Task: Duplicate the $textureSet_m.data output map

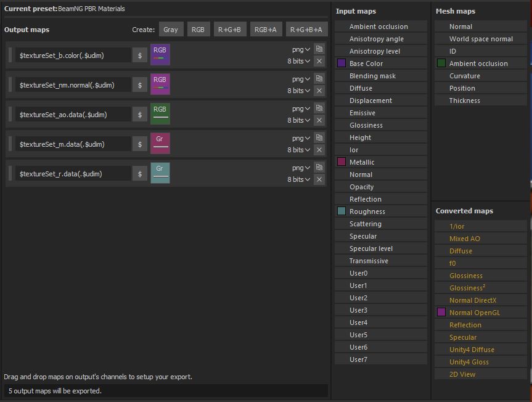Action: coord(319,137)
